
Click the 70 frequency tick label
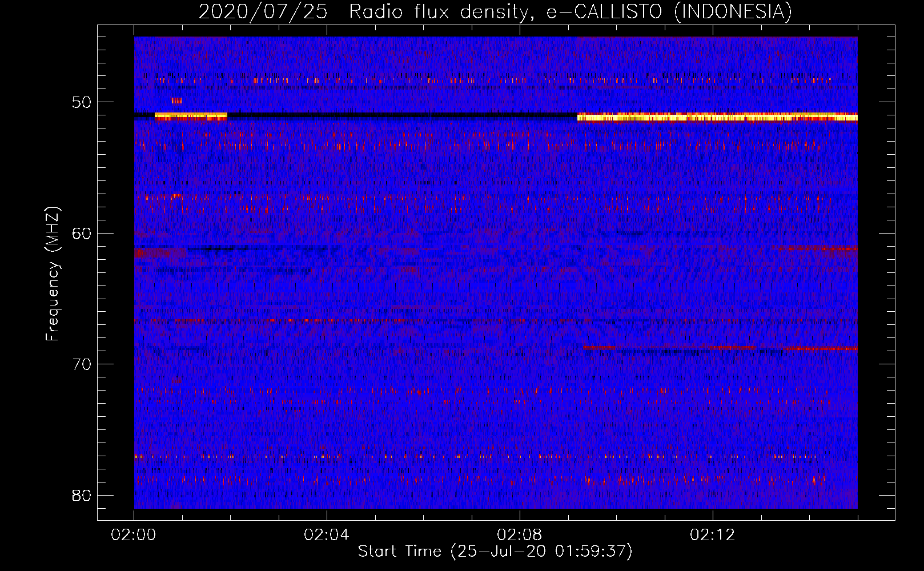pos(82,364)
